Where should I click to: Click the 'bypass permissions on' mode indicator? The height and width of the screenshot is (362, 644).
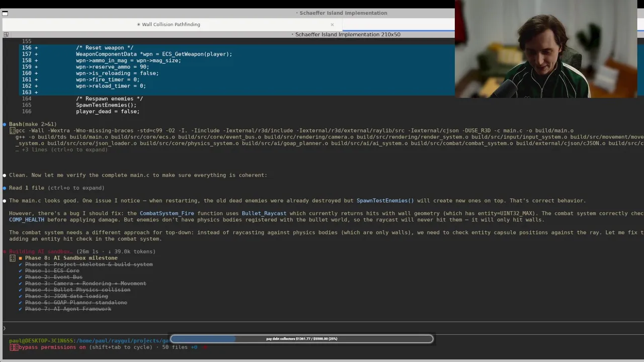52,347
